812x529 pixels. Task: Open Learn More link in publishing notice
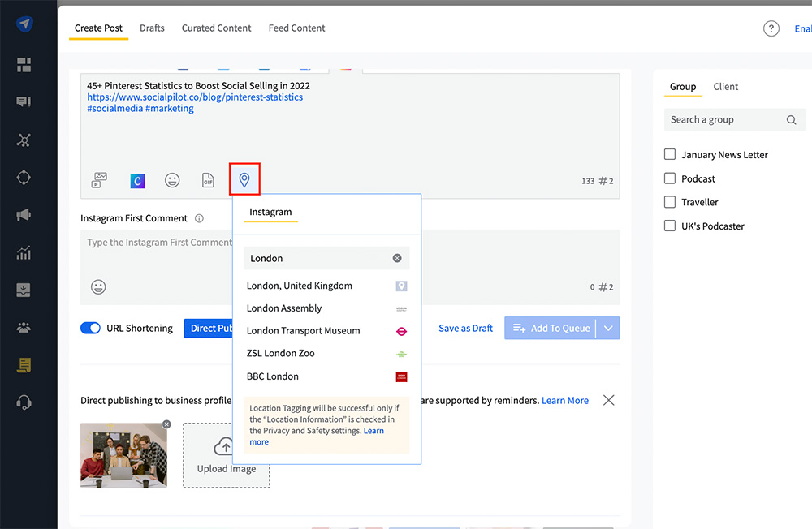point(565,401)
